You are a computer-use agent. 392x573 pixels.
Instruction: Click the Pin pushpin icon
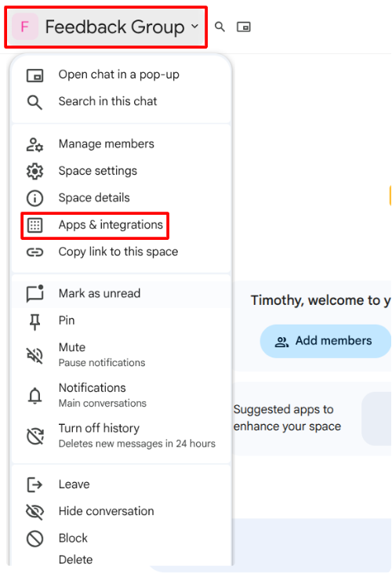(x=34, y=322)
